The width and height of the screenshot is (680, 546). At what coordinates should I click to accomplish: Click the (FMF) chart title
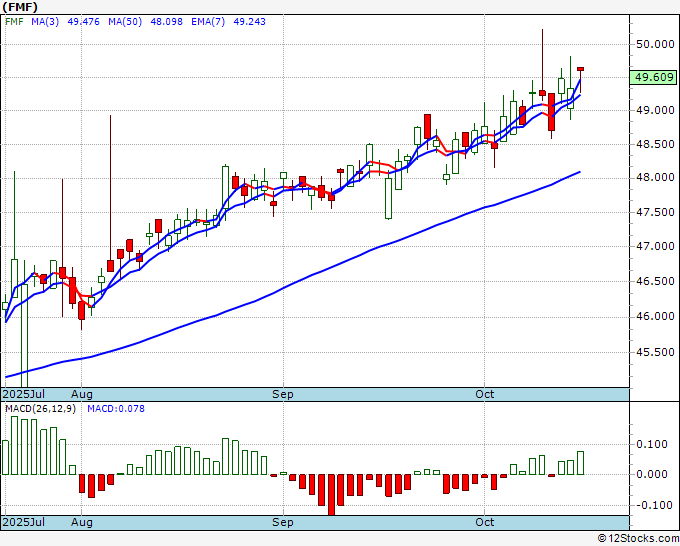coord(20,7)
